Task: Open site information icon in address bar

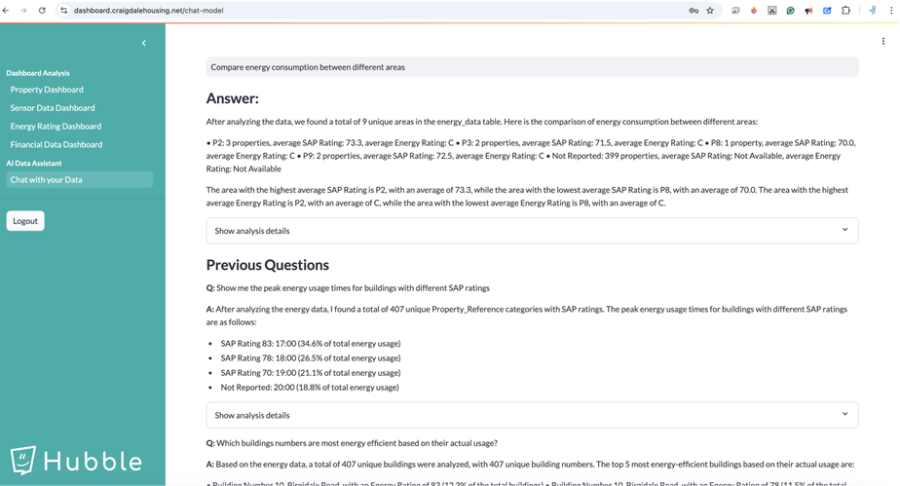Action: [64, 10]
